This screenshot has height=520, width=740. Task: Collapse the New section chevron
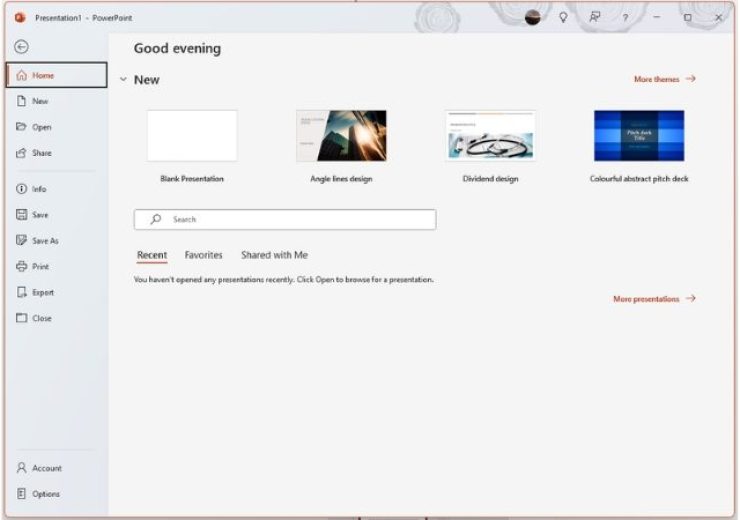coord(123,80)
